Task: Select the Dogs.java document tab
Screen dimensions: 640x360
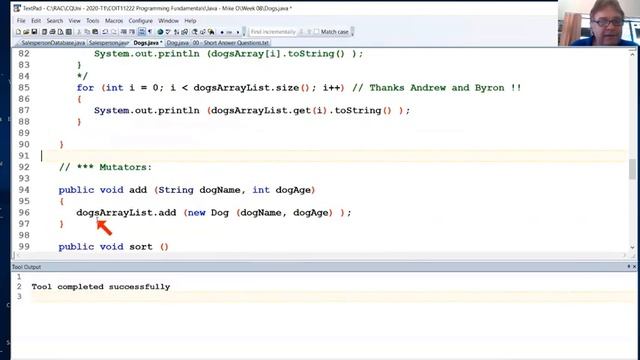Action: click(x=147, y=43)
